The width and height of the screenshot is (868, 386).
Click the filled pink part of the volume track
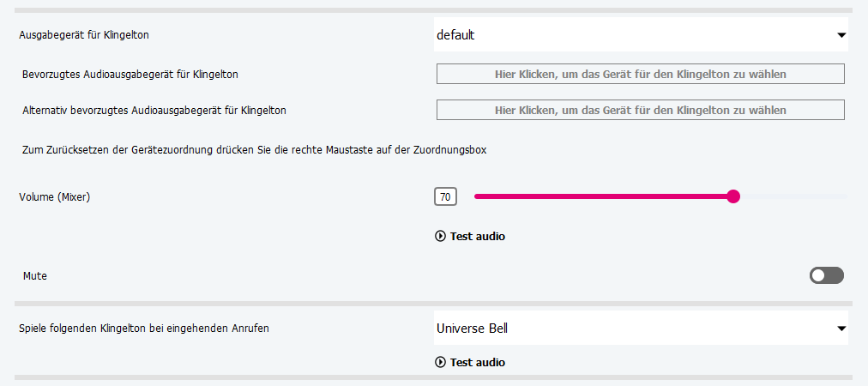(600, 196)
